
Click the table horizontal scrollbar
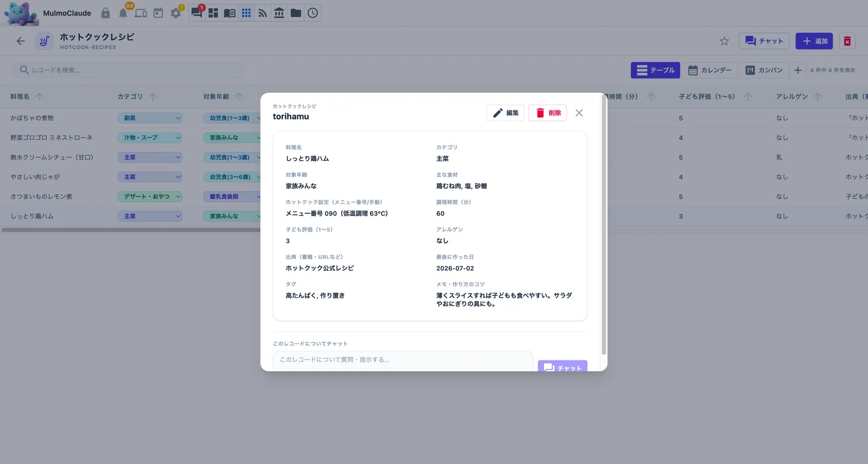click(x=131, y=230)
